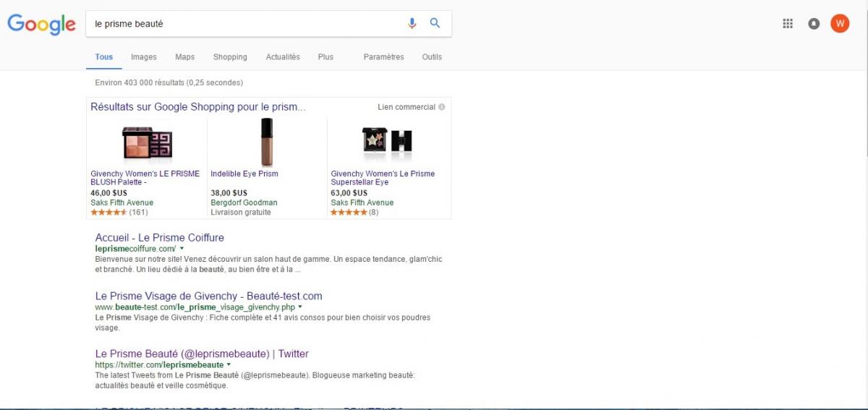Switch to the Maps tab
The width and height of the screenshot is (868, 410).
[184, 57]
